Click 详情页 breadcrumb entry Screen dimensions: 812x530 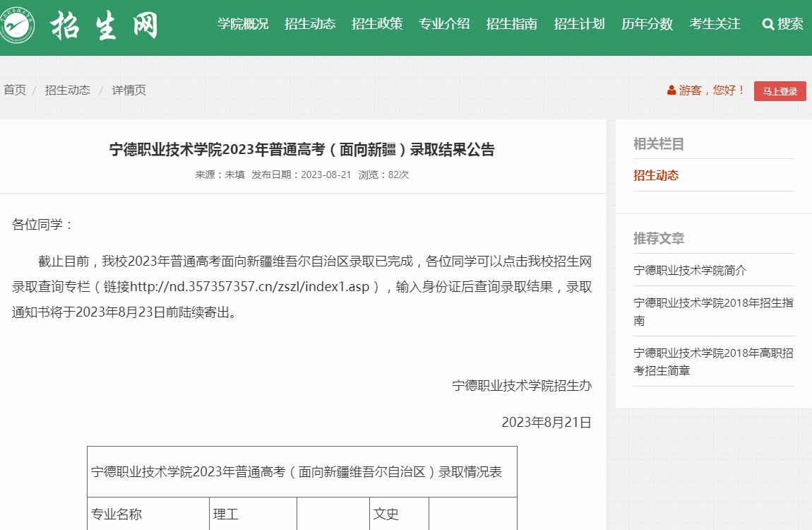[129, 90]
